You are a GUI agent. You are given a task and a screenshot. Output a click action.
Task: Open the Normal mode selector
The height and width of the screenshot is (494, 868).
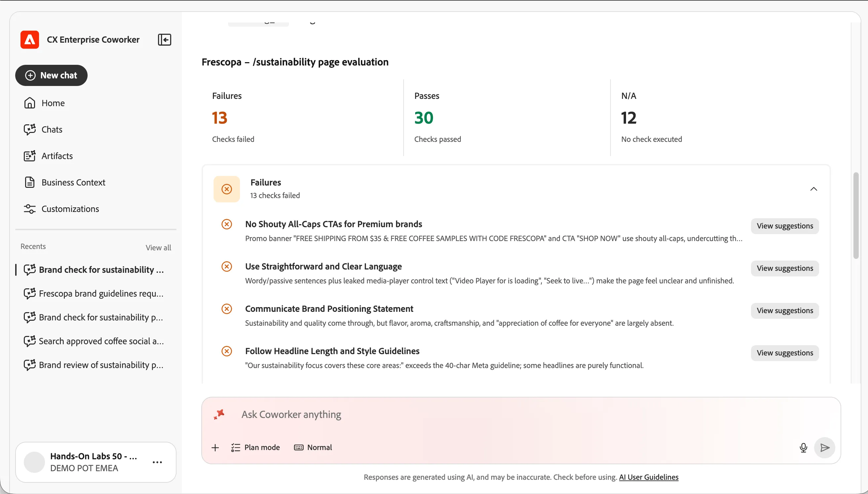click(x=313, y=448)
